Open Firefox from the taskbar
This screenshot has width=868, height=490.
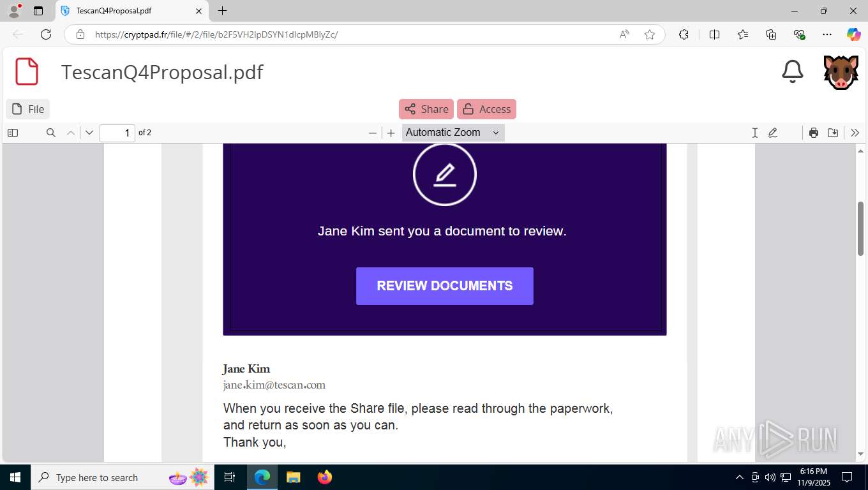[325, 477]
